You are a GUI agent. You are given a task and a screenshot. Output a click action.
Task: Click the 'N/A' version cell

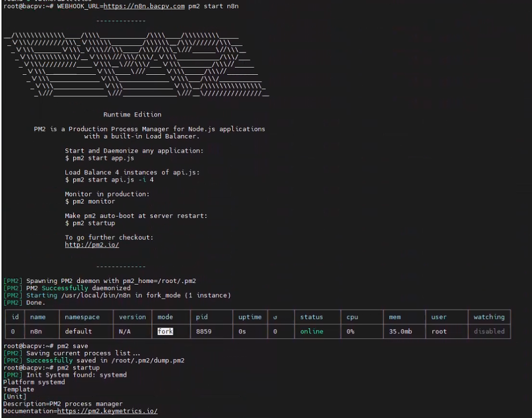coord(125,331)
